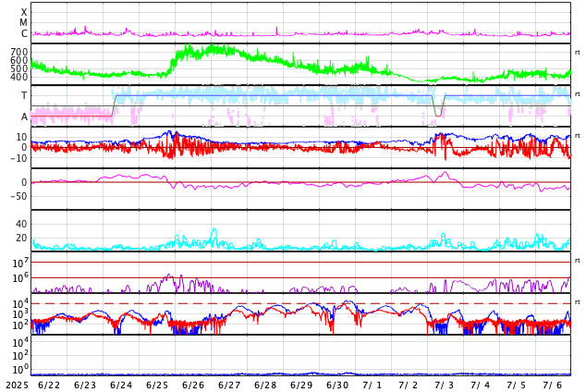This screenshot has width=586, height=392.
Task: Select the 10^0 axis label
Action: tap(20, 369)
